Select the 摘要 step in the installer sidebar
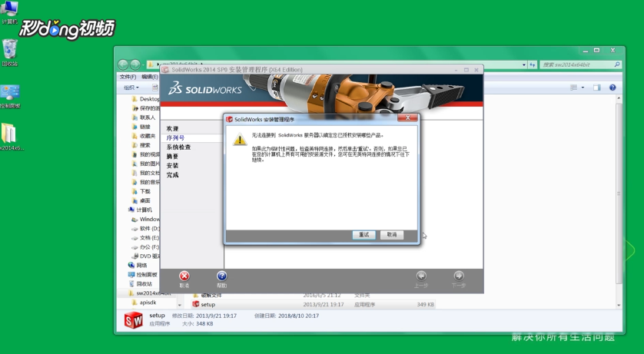Image resolution: width=644 pixels, height=354 pixels. [172, 157]
